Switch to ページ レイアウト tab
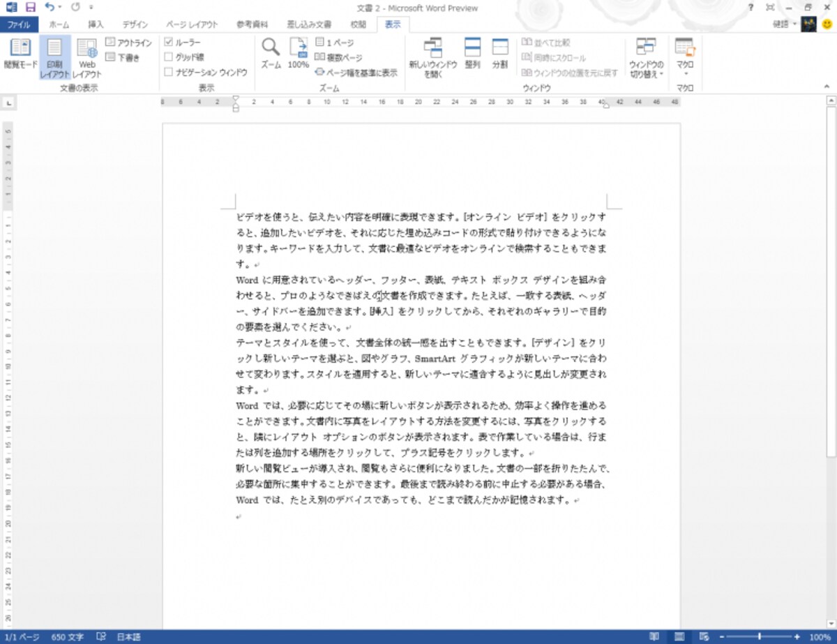 coord(192,24)
